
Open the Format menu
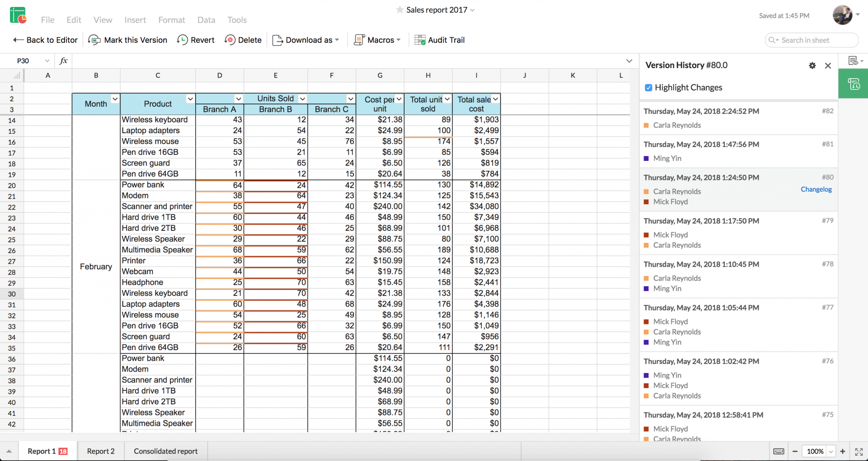171,20
